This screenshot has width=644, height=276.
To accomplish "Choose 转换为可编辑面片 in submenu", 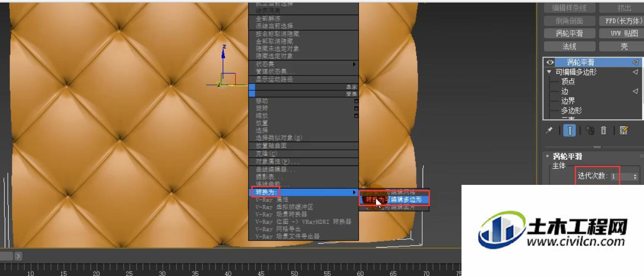I will [x=394, y=207].
